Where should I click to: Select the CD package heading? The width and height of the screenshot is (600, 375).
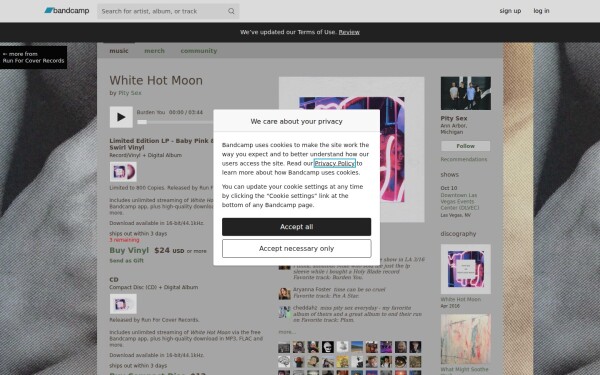click(114, 279)
